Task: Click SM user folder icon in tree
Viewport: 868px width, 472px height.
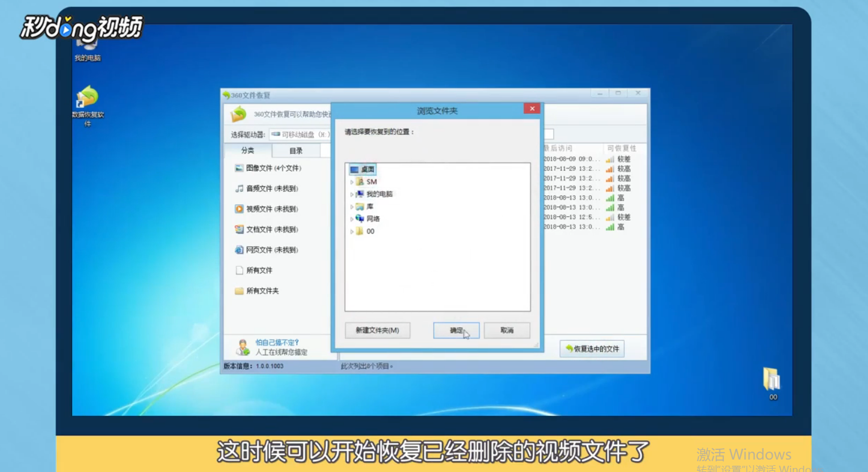Action: click(360, 182)
